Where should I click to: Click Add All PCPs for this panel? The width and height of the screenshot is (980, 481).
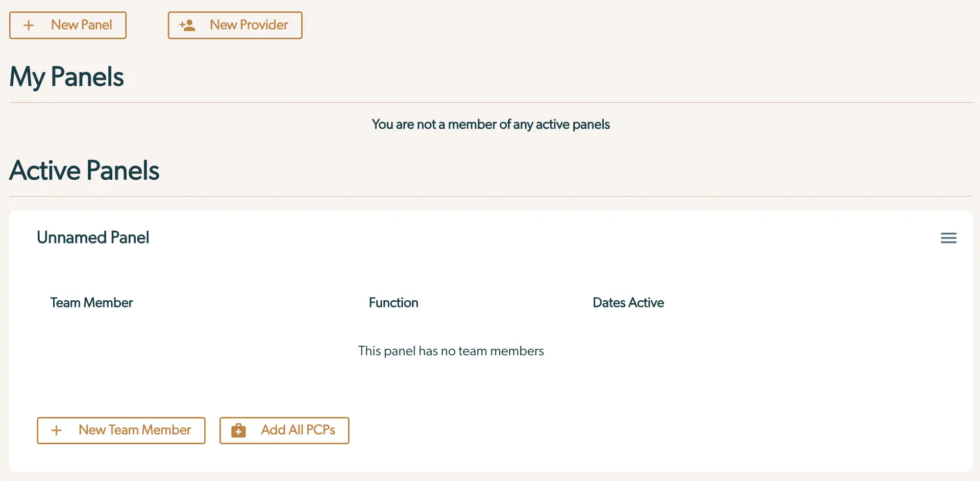click(x=284, y=430)
